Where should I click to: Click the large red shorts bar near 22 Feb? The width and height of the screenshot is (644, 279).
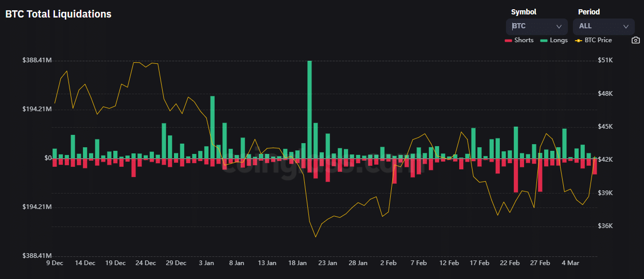click(x=516, y=176)
